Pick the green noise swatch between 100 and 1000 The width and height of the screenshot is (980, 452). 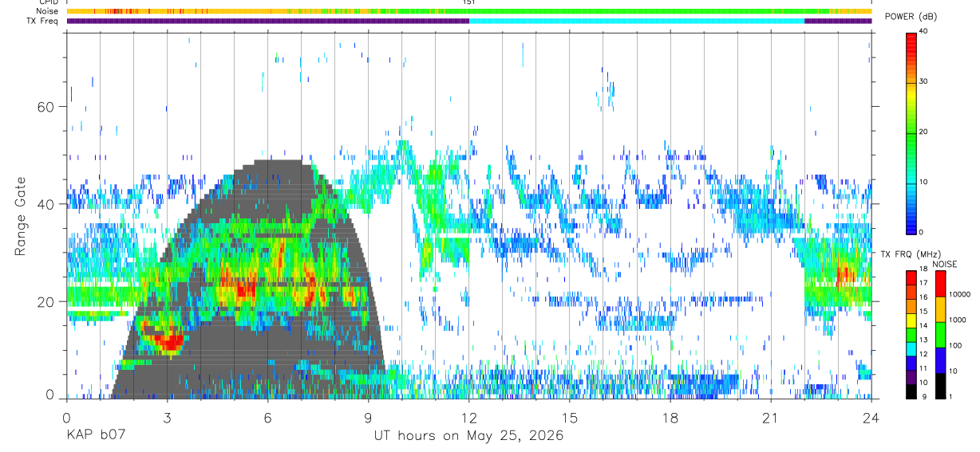(940, 335)
